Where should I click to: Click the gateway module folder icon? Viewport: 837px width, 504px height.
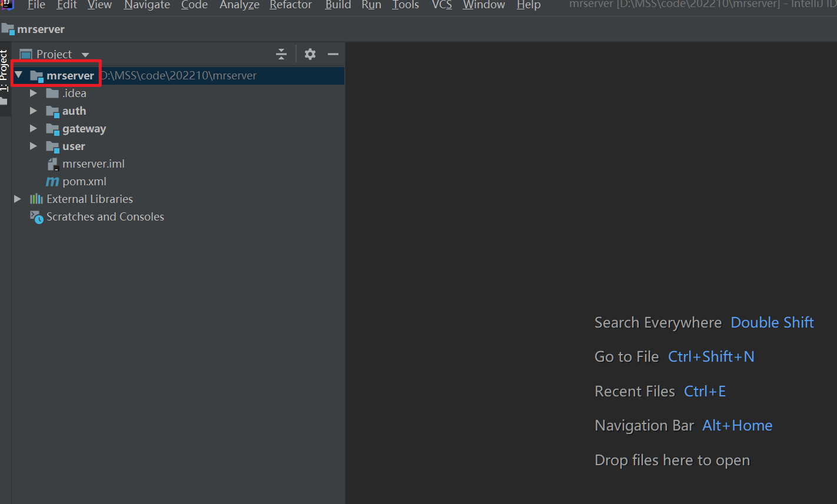(x=53, y=129)
